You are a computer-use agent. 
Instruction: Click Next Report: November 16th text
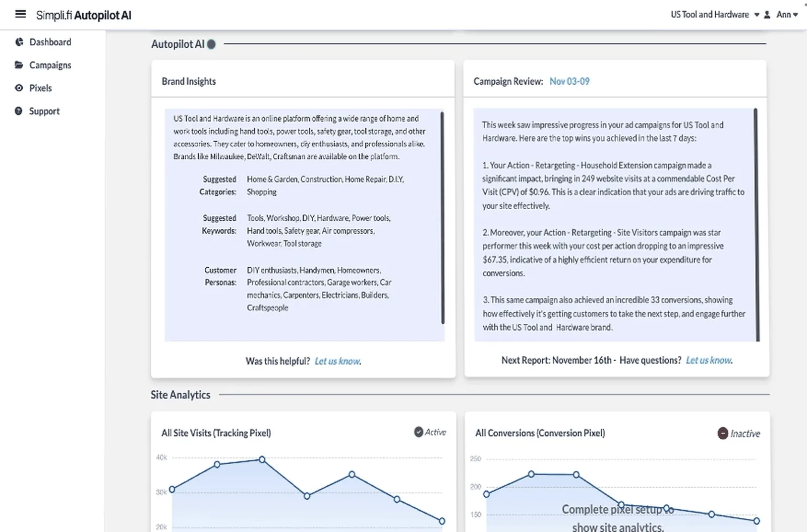pyautogui.click(x=556, y=360)
